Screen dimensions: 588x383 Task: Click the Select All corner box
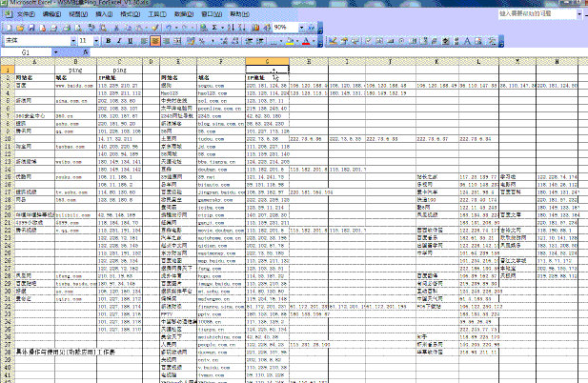coord(8,62)
